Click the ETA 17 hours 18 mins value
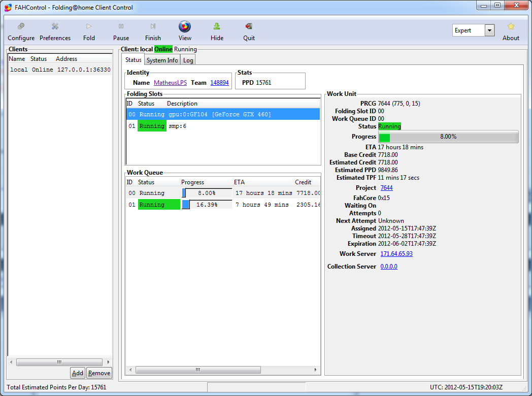 pos(401,147)
